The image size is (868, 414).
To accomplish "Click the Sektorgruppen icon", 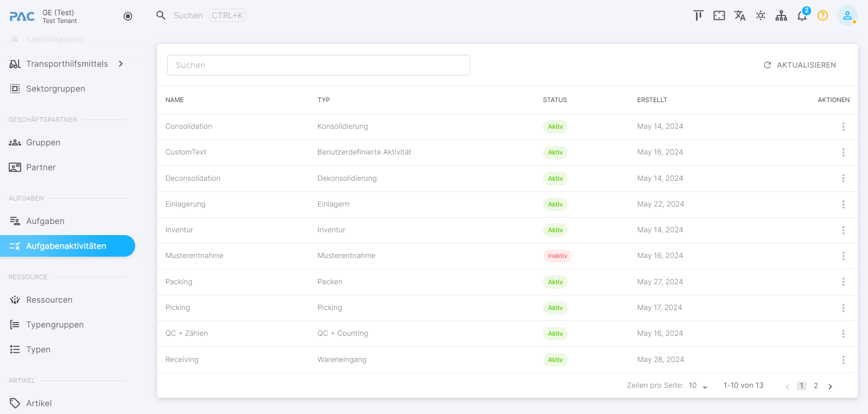I will click(15, 89).
